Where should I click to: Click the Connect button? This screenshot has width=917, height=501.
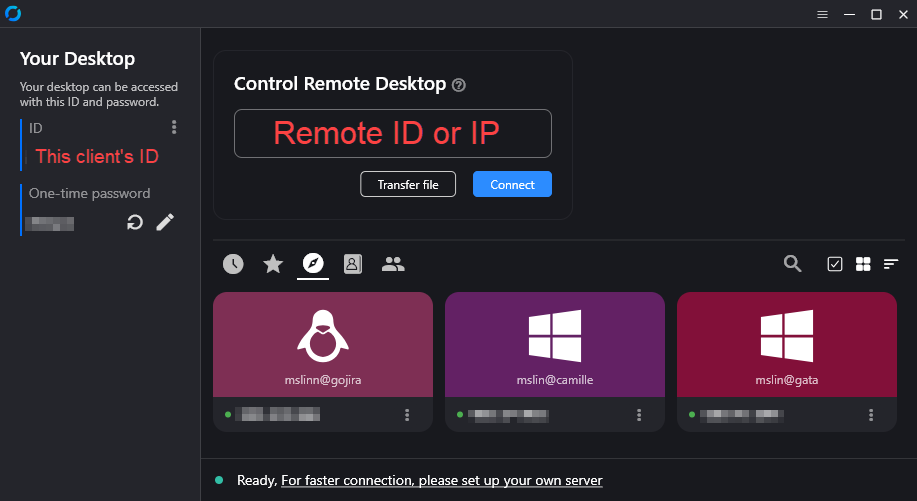point(512,184)
